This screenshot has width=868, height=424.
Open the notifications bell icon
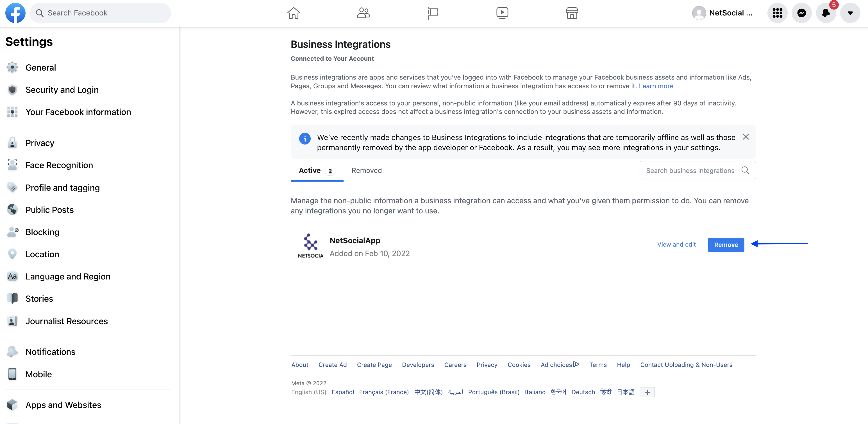(826, 13)
